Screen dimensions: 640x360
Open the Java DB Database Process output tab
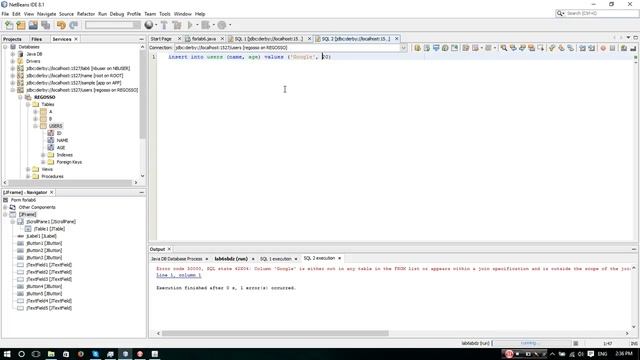[x=177, y=259]
